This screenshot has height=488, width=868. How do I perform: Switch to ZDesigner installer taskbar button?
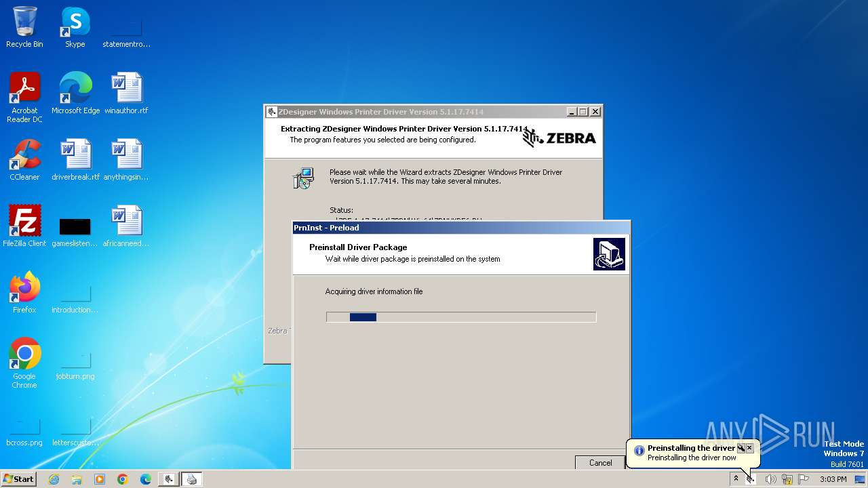pos(169,479)
